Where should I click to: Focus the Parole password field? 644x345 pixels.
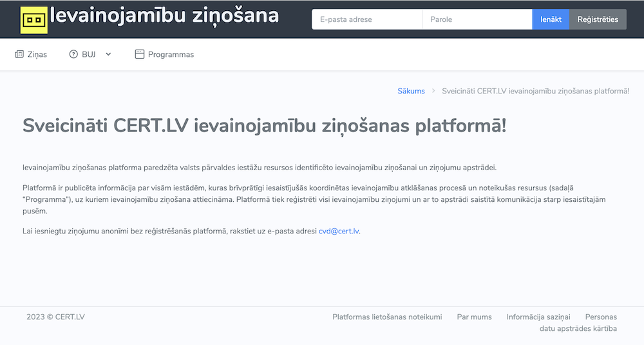tap(477, 19)
